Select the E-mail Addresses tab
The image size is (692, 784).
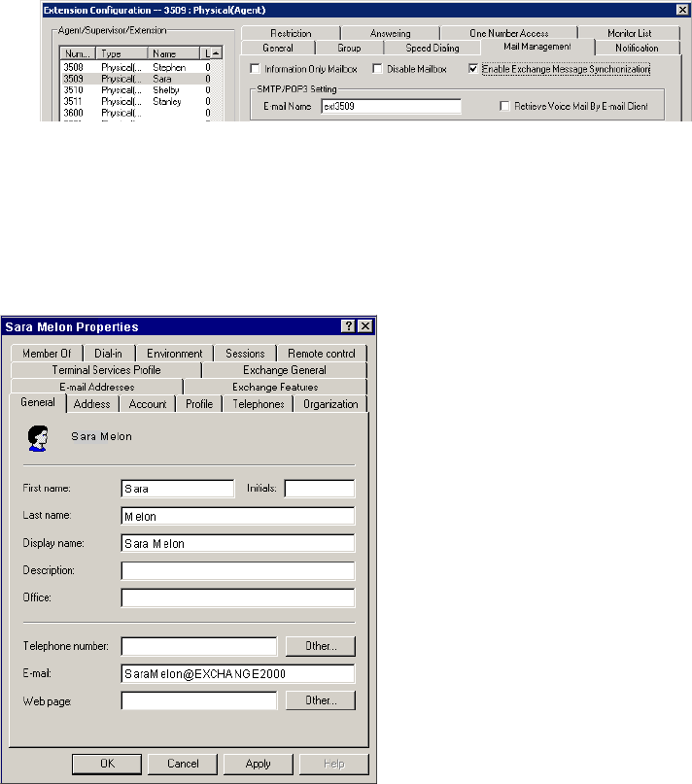97,387
